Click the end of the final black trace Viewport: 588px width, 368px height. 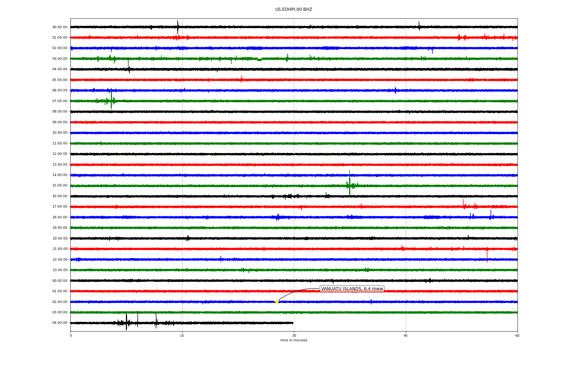pyautogui.click(x=293, y=323)
